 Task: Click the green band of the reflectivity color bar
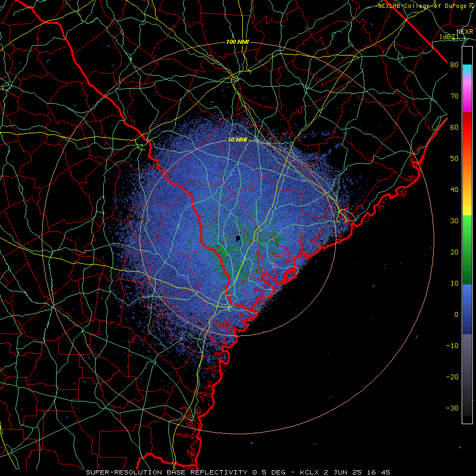(x=467, y=250)
